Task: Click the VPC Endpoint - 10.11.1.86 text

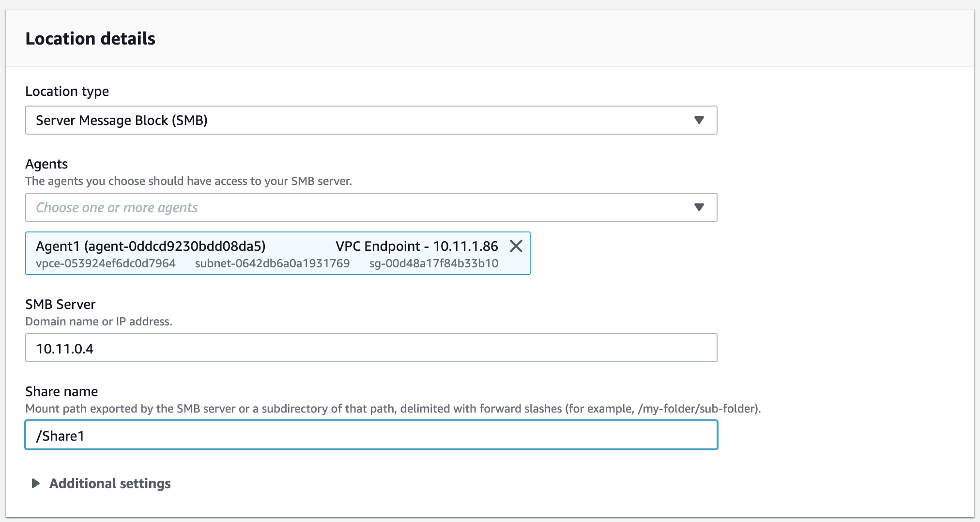Action: click(416, 246)
